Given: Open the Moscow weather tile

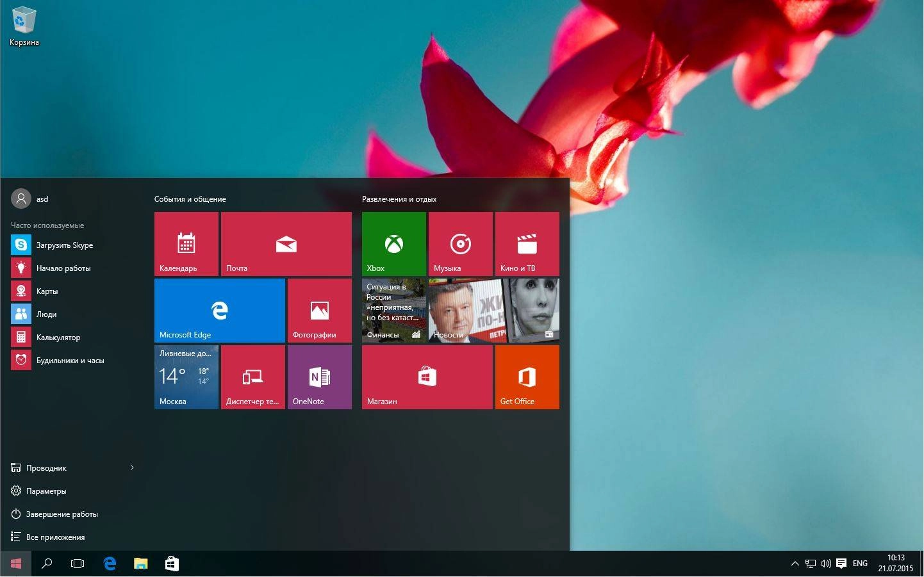Looking at the screenshot, I should pos(186,377).
